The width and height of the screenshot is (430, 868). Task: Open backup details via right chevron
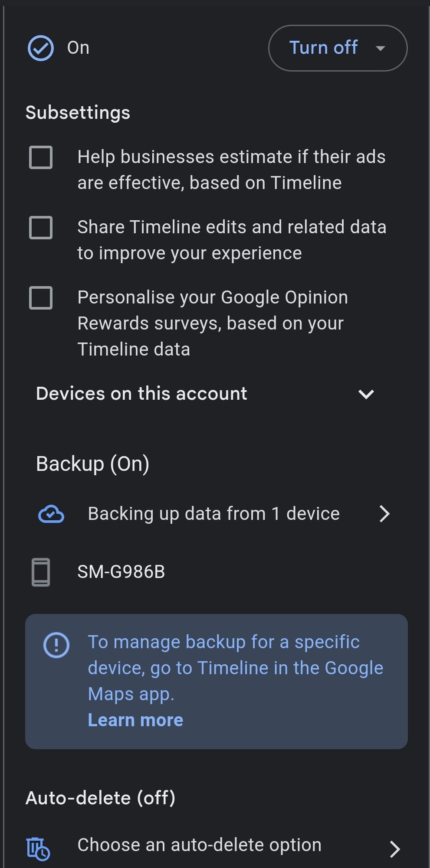[384, 514]
